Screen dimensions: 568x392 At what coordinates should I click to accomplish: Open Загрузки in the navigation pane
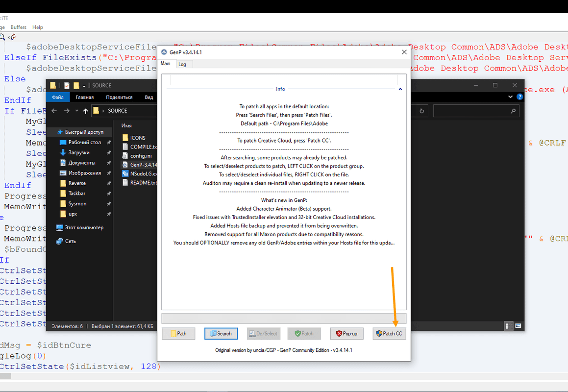78,152
